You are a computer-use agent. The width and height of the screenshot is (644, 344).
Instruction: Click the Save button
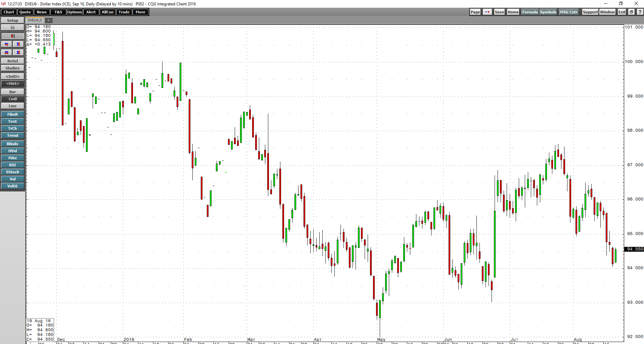tap(499, 12)
